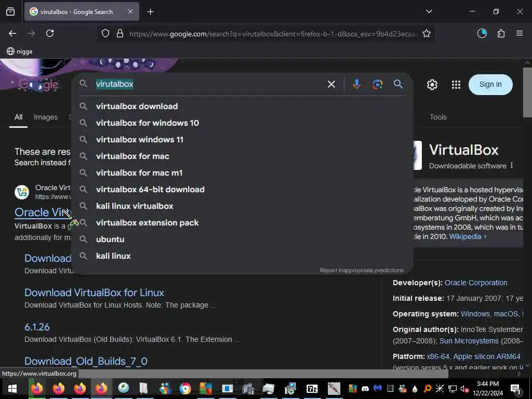
Task: Open the network tray icon
Action: pos(453,389)
